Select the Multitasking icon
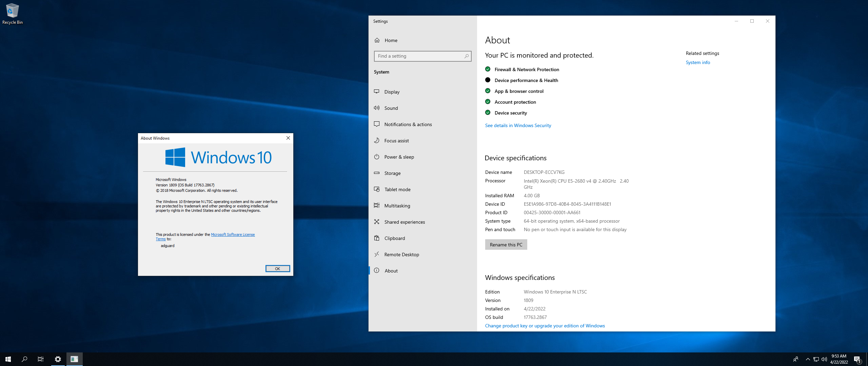This screenshot has height=366, width=868. point(377,205)
